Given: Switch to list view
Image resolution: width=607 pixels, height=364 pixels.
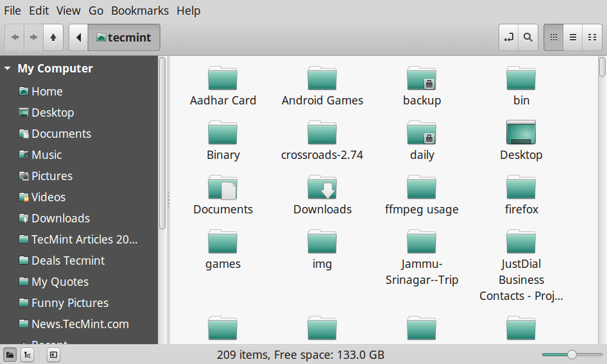Looking at the screenshot, I should point(572,38).
